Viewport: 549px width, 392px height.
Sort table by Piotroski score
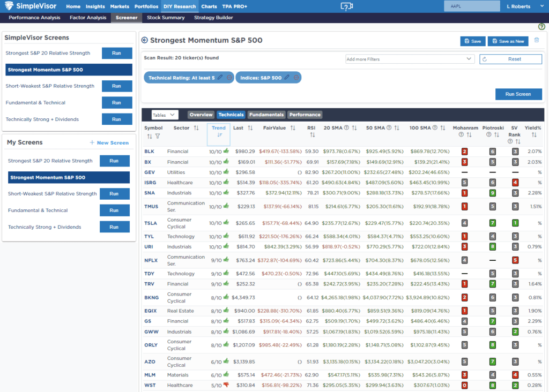(496, 135)
